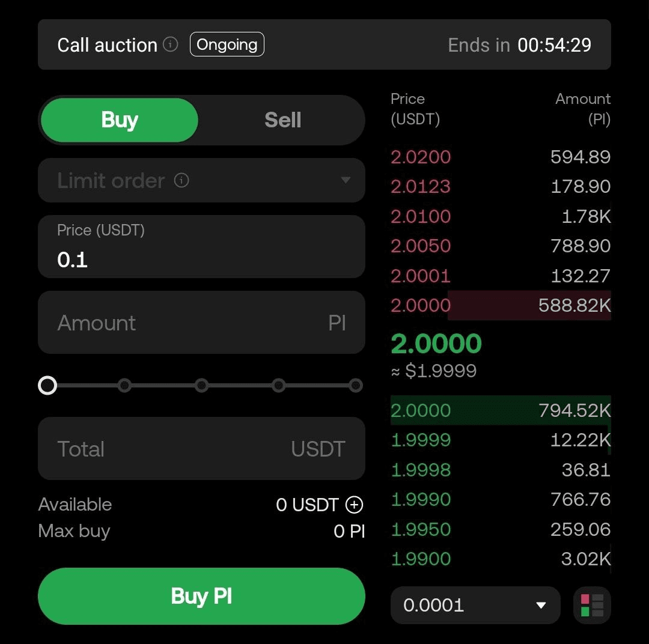
Task: Open the info tooltip next to Limit order
Action: (x=181, y=180)
